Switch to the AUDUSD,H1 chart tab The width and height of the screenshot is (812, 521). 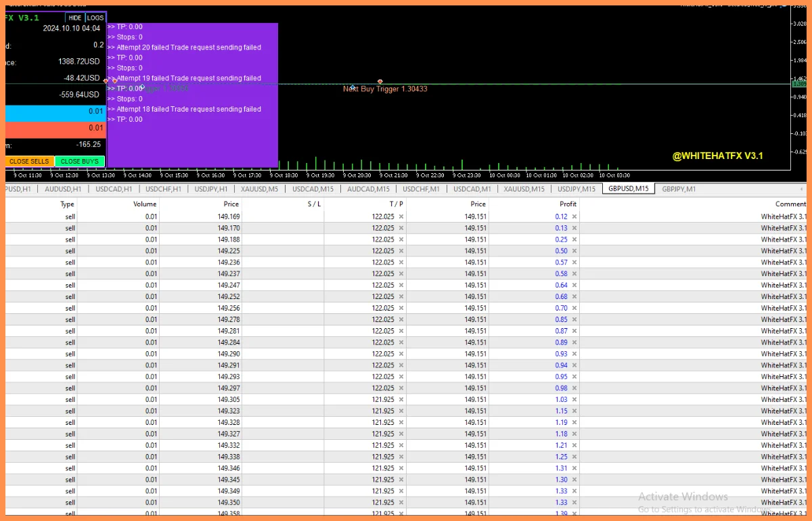pos(62,189)
